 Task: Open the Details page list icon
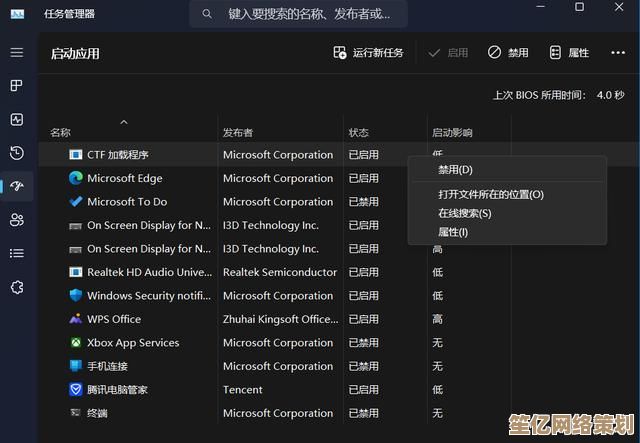[17, 254]
